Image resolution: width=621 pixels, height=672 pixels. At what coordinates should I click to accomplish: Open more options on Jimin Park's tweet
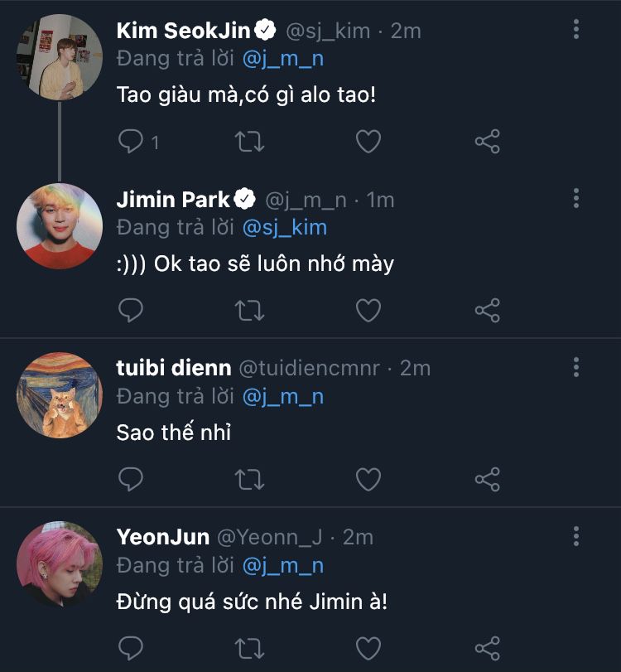tap(576, 198)
